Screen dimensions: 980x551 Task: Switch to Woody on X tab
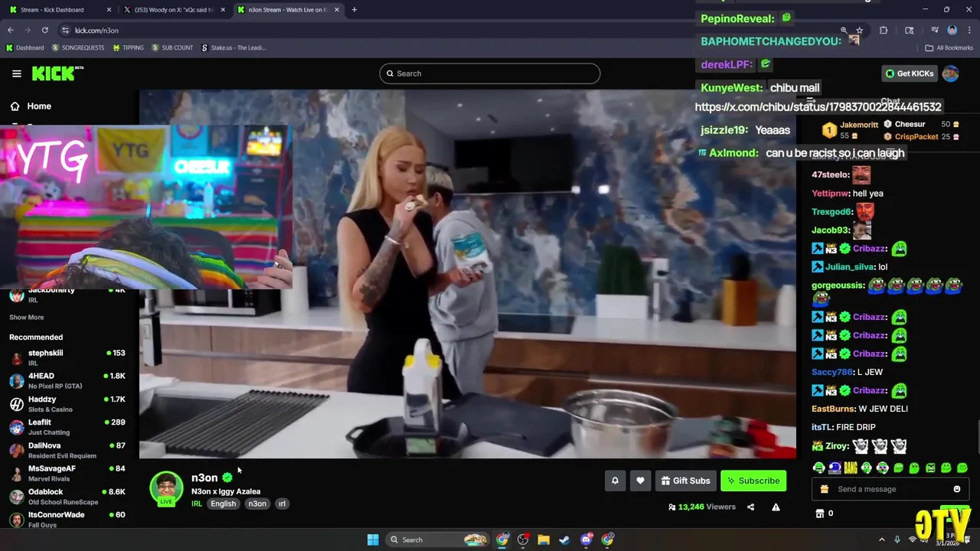(174, 10)
